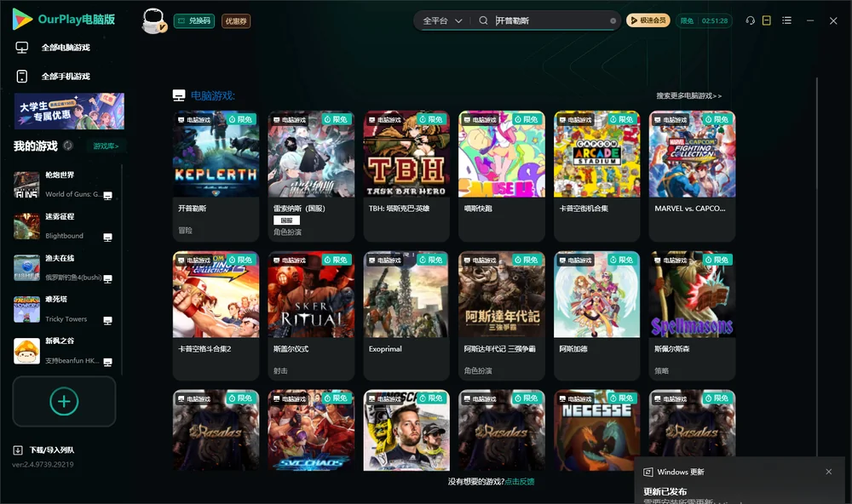Click the main game results scrollbar
This screenshot has height=504, width=852.
(816, 266)
